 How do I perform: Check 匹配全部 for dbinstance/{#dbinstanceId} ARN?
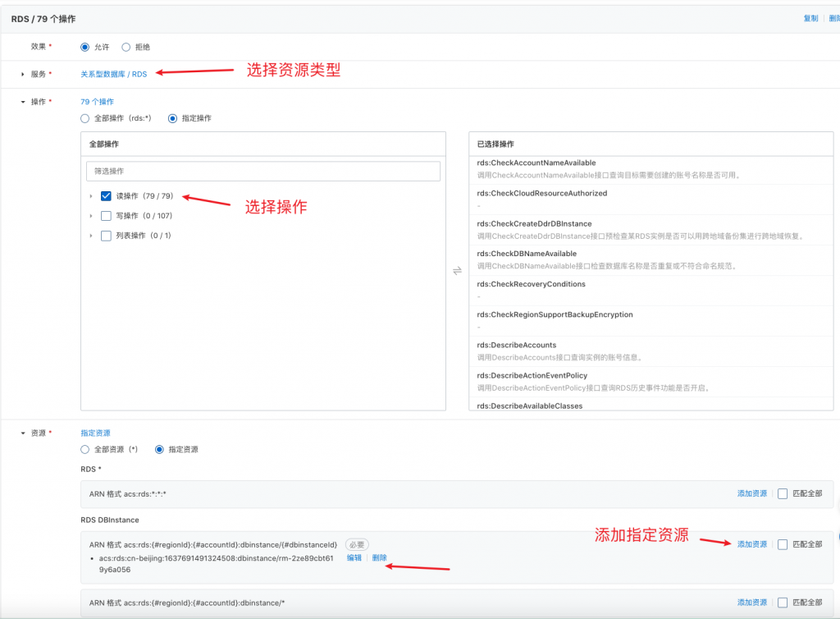(783, 544)
